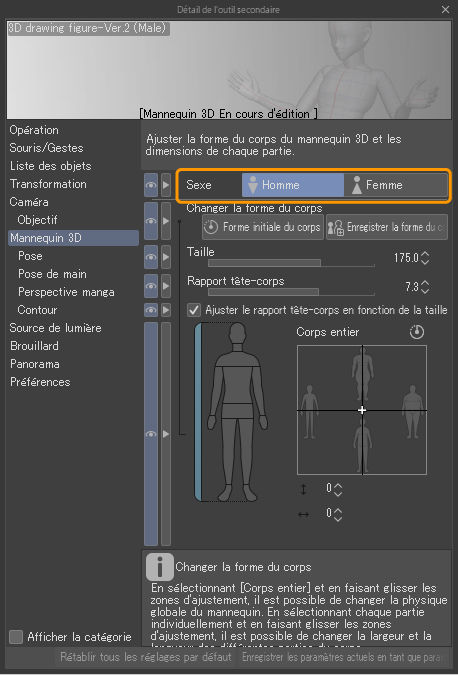458x676 pixels.
Task: Toggle eye icon for the Sexe row
Action: coord(151,185)
